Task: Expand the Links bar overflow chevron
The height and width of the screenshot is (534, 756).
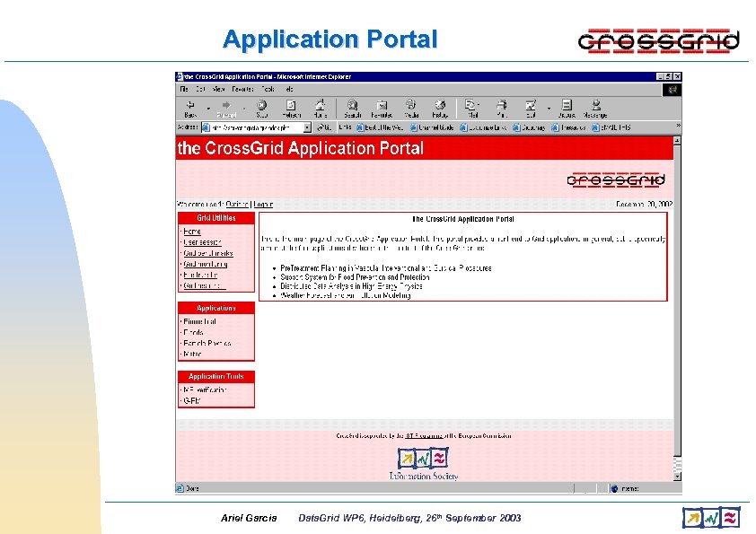Action: (677, 127)
